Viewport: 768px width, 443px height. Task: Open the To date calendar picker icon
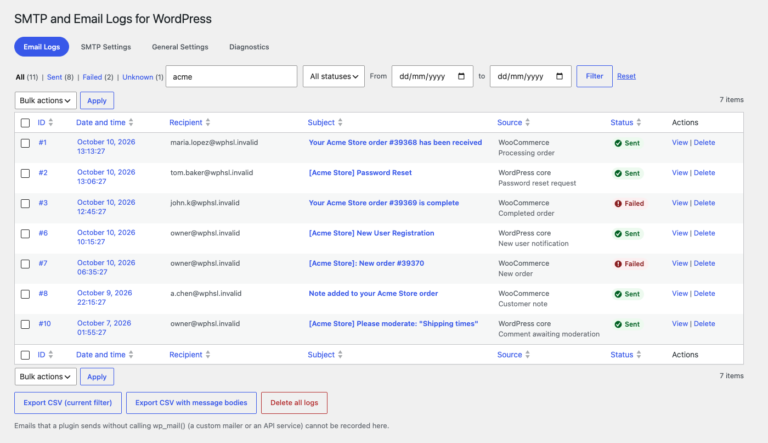[x=559, y=76]
